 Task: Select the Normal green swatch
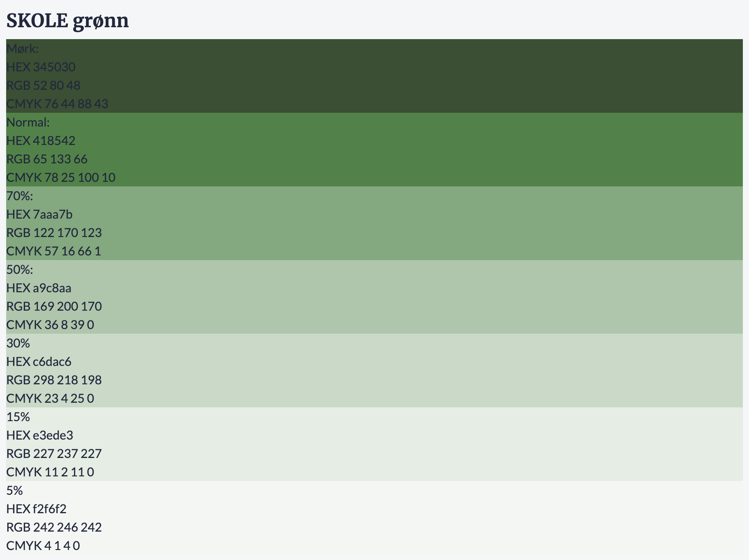click(x=374, y=150)
